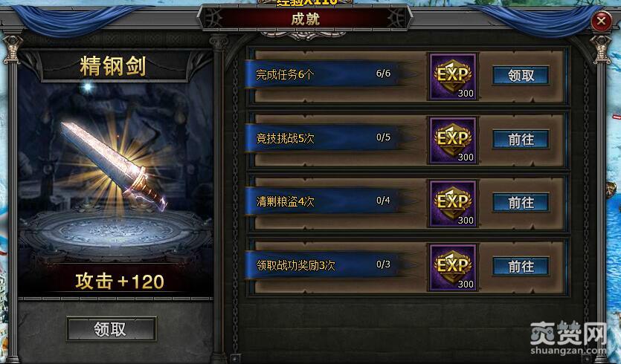Claim the 精钢剑 with bottom 领取 button
The width and height of the screenshot is (621, 364).
pos(112,329)
